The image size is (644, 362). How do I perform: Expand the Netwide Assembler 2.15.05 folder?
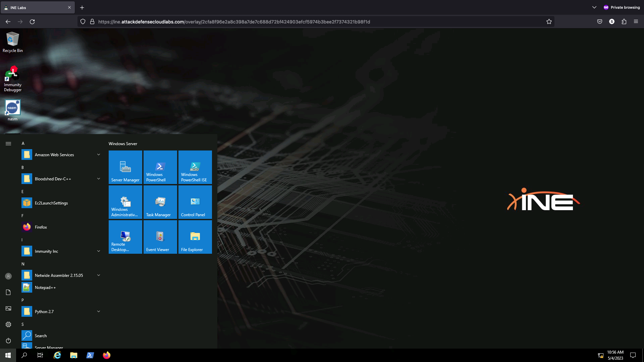click(61, 276)
